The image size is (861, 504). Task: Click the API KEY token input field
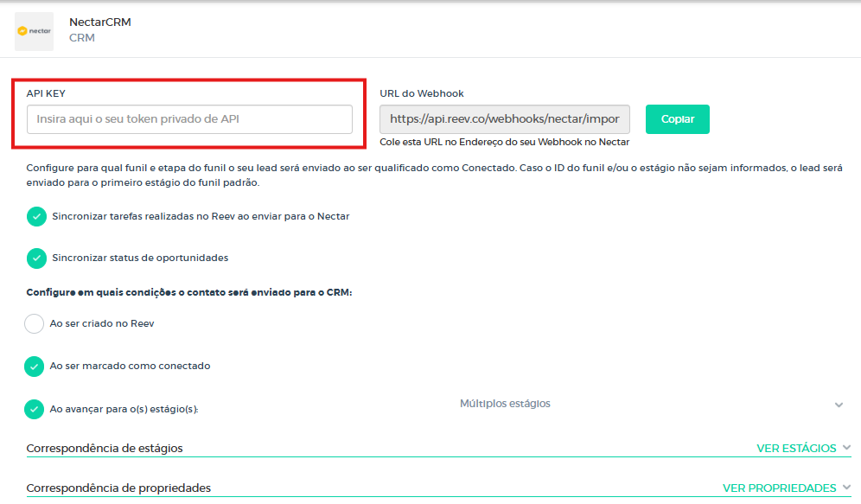189,119
